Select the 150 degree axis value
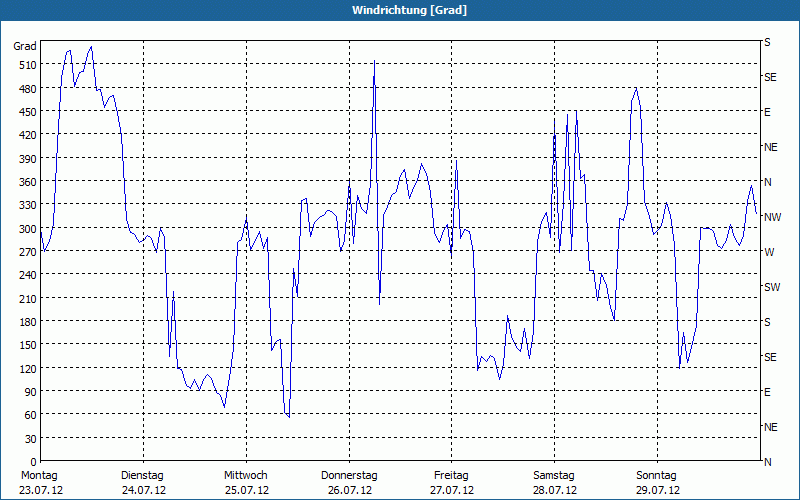The image size is (800, 500). pos(29,345)
